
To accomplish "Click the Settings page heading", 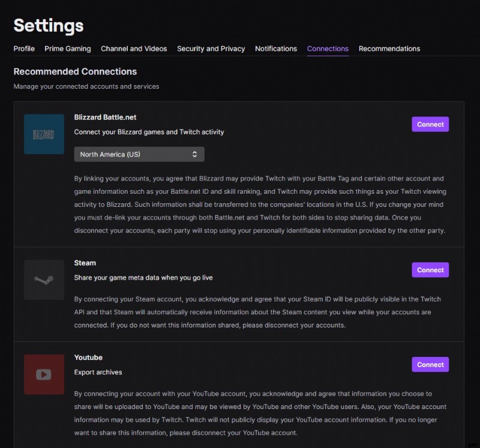I will pos(49,25).
